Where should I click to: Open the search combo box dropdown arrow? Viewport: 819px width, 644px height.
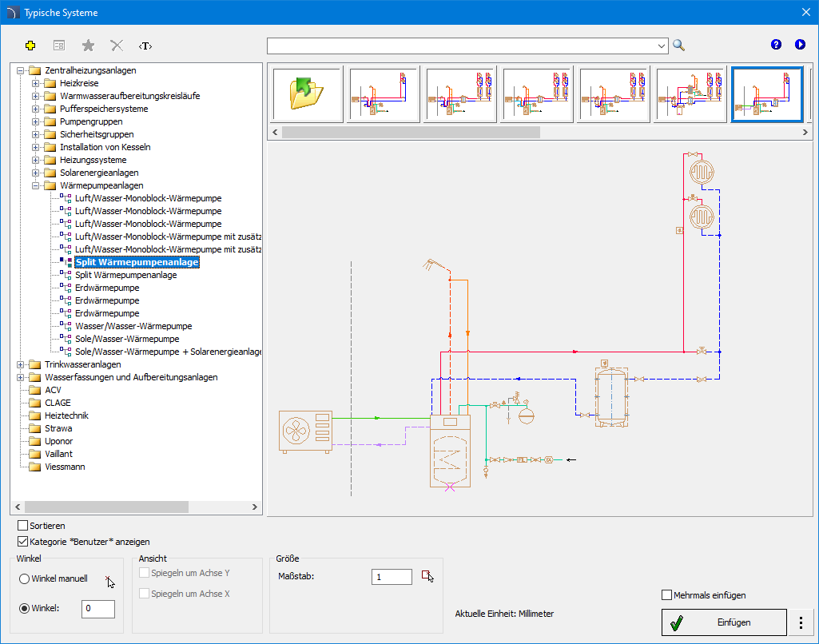(662, 46)
